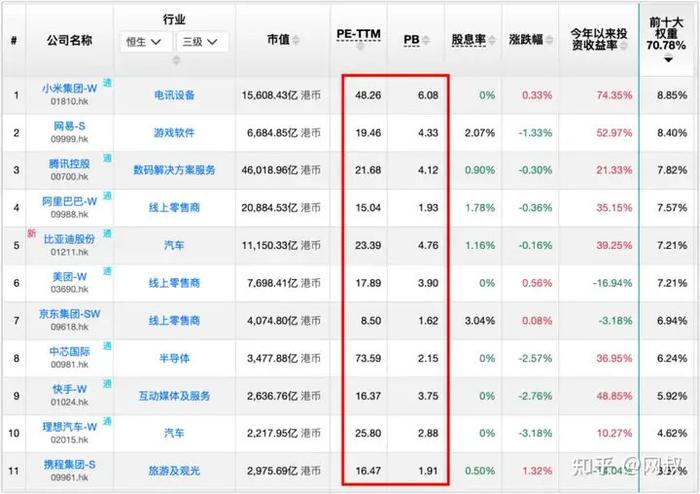Select market cap 46,018.96亿 港币 cell

tap(281, 170)
